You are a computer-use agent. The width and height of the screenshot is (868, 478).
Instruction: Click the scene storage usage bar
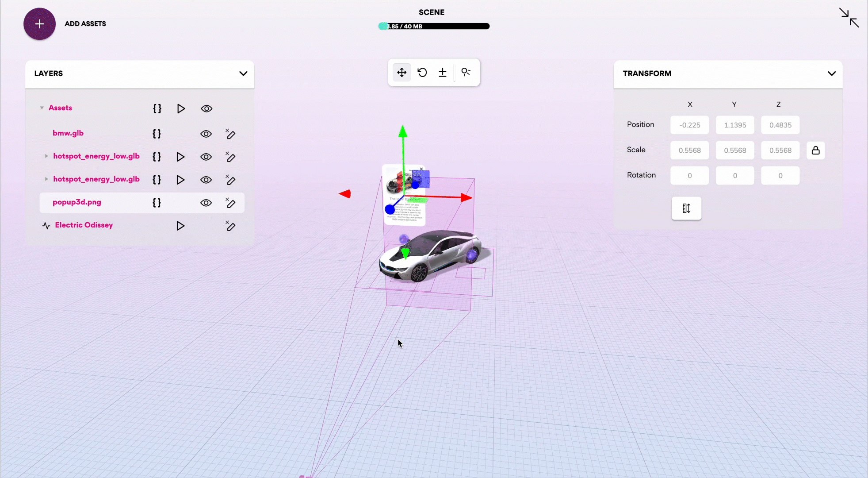(434, 27)
